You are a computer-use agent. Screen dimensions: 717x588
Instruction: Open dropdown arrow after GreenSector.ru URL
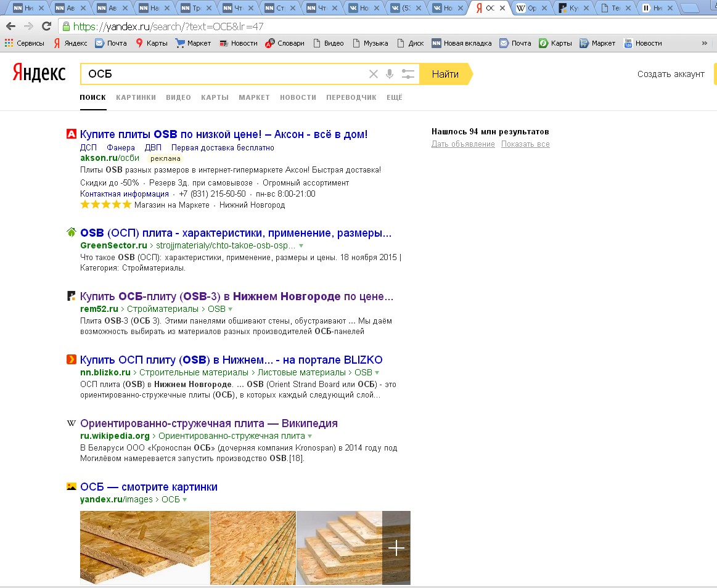pyautogui.click(x=301, y=245)
